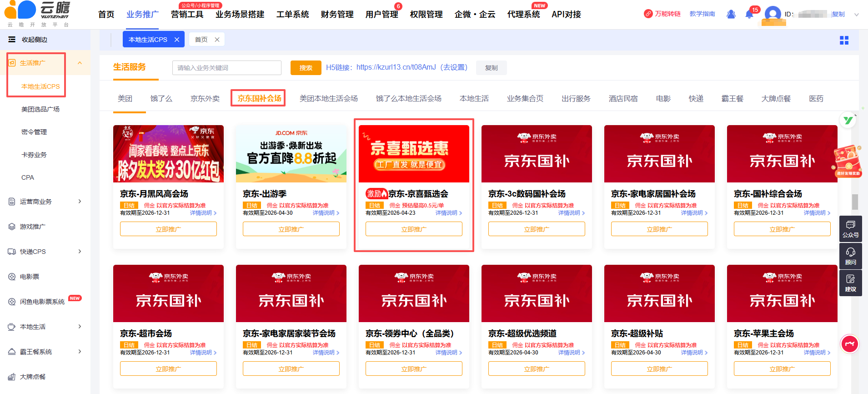Open the 顾问 headset support icon
The height and width of the screenshot is (394, 868).
[x=850, y=256]
